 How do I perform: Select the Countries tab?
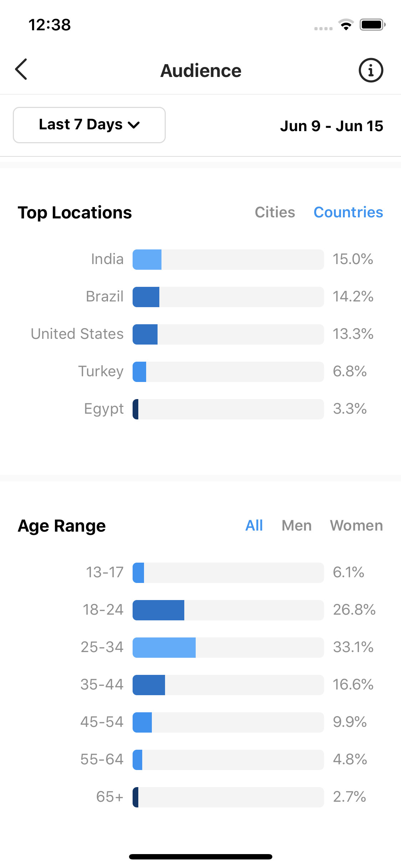tap(348, 212)
